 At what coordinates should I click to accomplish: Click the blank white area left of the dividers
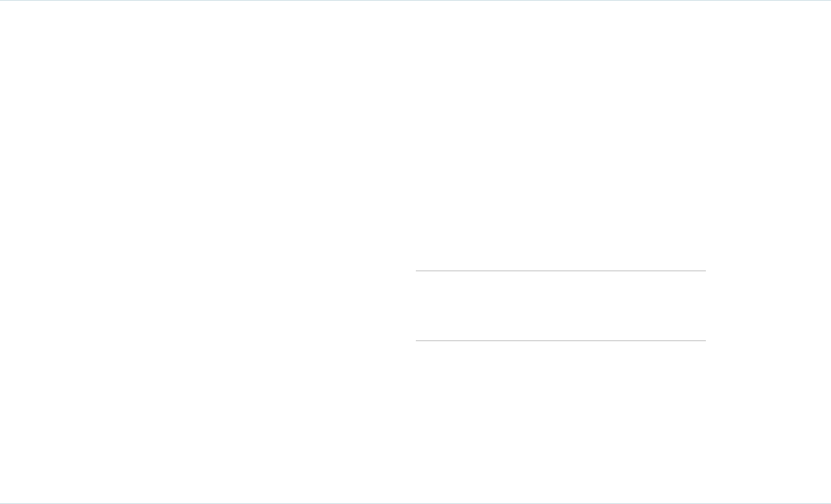[x=210, y=305]
